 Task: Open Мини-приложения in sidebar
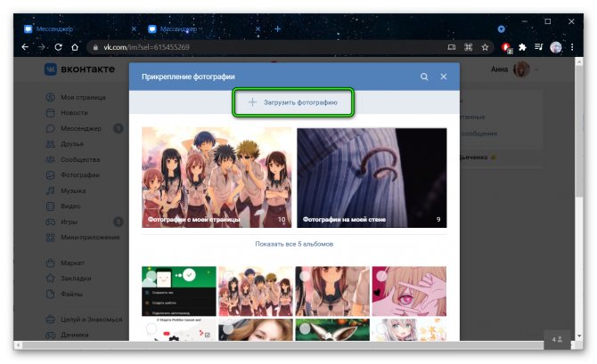83,238
